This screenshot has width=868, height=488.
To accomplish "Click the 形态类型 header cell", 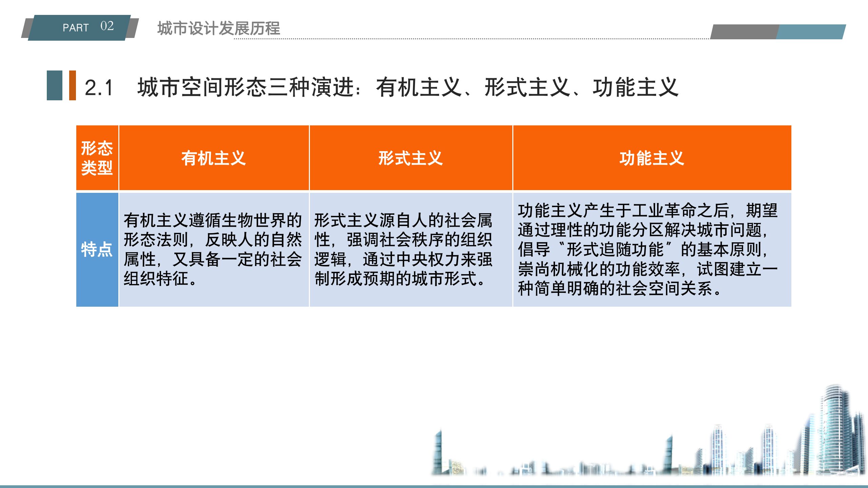I will click(97, 158).
